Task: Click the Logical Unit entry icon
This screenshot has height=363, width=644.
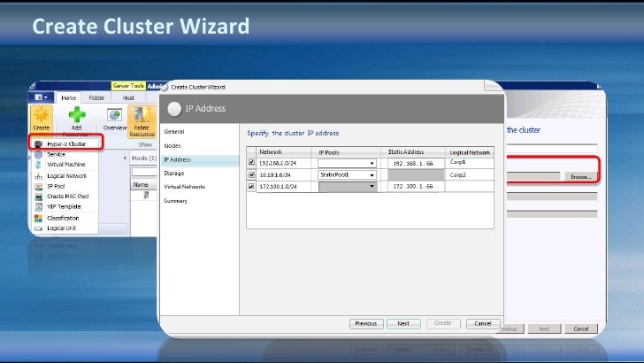Action: click(x=39, y=228)
